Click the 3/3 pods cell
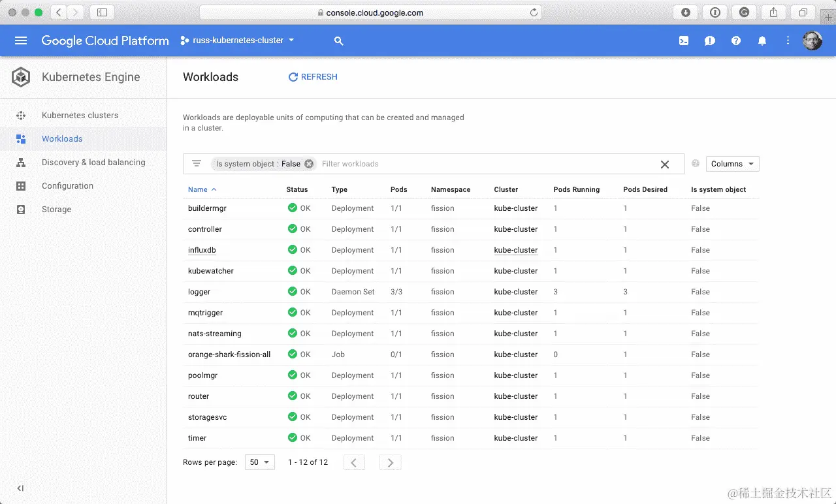 coord(396,292)
